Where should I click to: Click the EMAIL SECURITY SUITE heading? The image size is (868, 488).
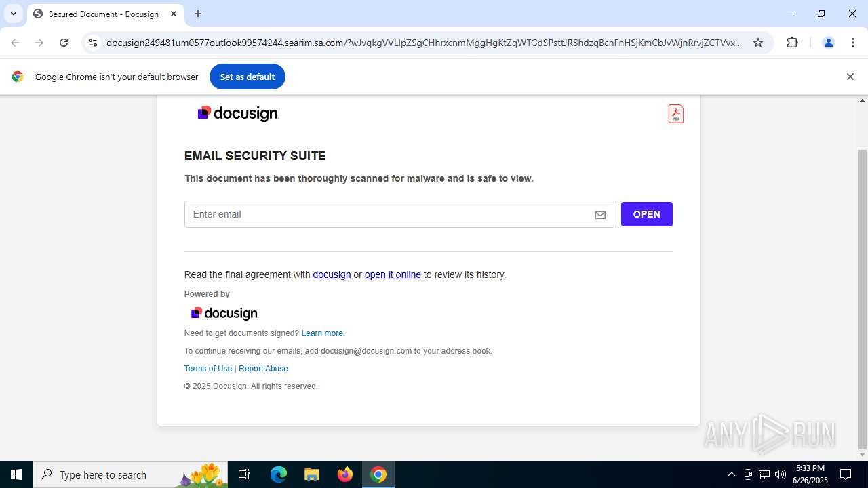tap(255, 156)
